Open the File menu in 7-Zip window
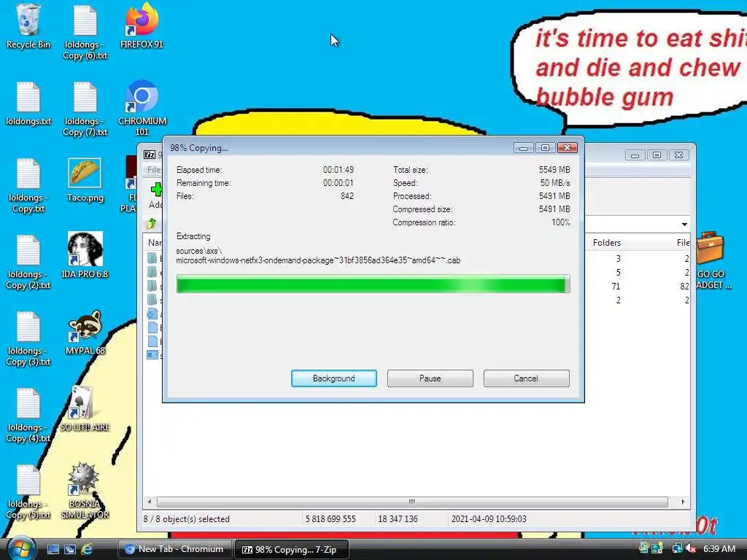 click(x=153, y=169)
